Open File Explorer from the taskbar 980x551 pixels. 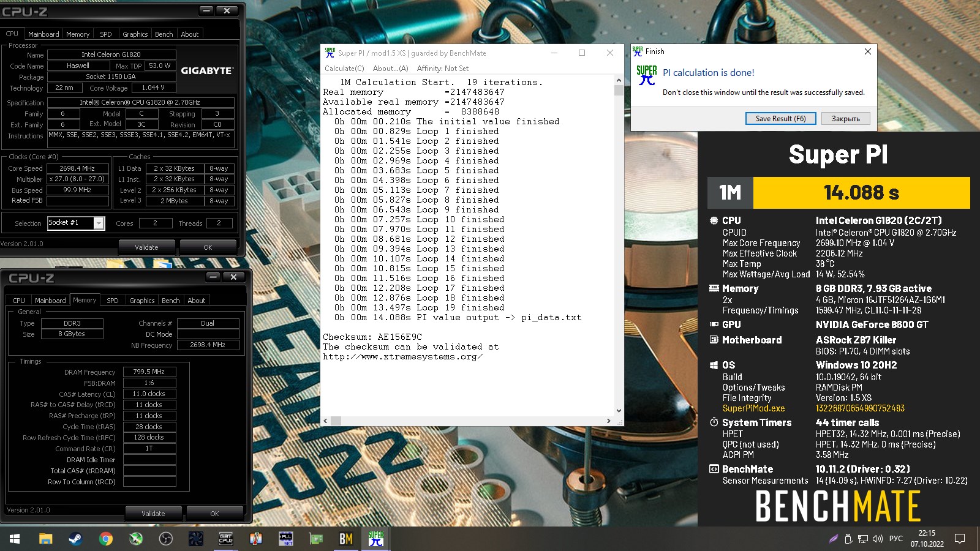[45, 539]
